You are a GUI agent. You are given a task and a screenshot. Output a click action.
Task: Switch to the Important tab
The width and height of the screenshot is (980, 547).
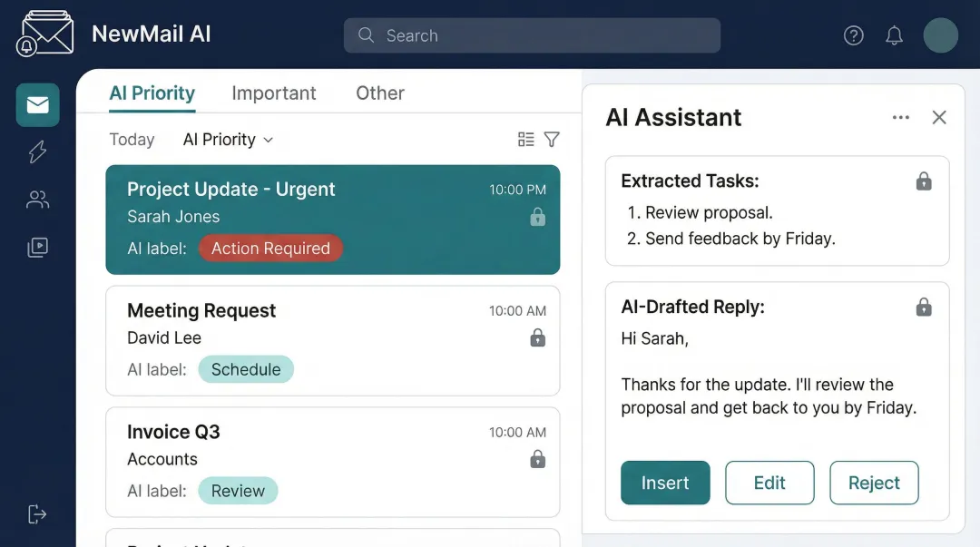tap(274, 93)
